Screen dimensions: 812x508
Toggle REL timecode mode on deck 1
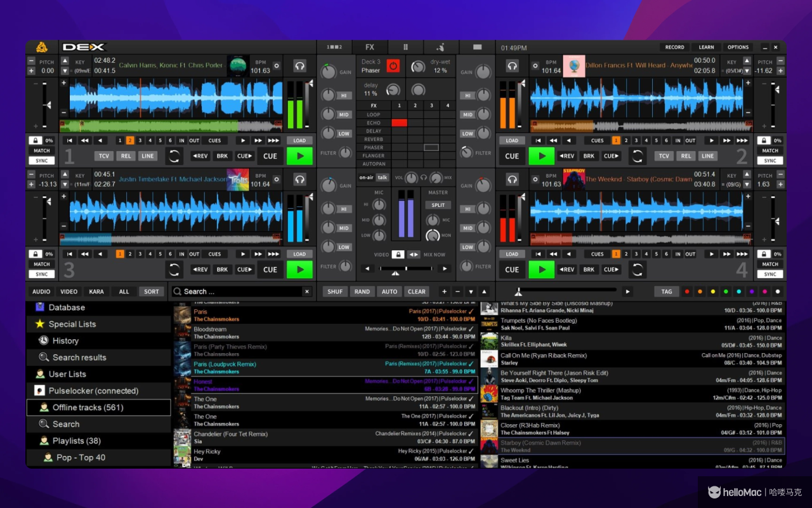pos(126,156)
